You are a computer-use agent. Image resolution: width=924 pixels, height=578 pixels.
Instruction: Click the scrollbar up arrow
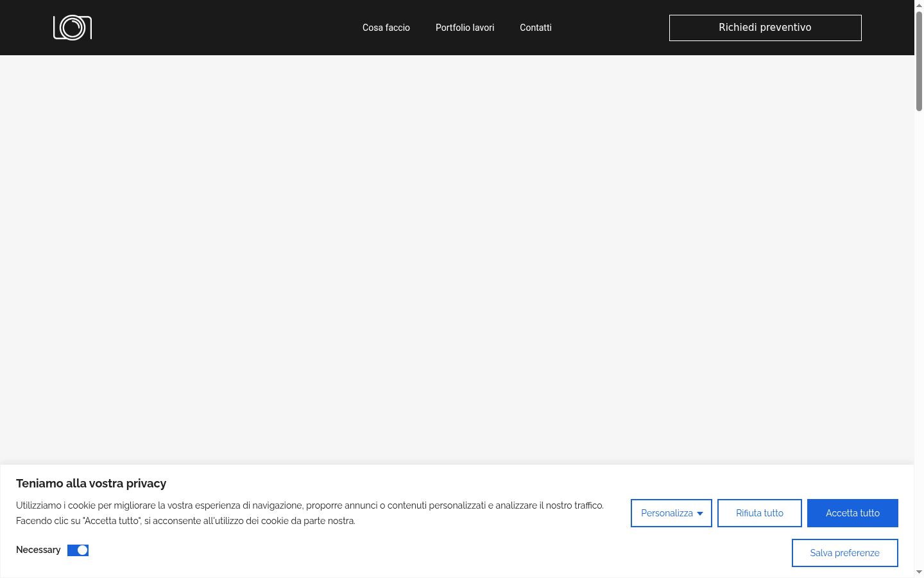(919, 4)
